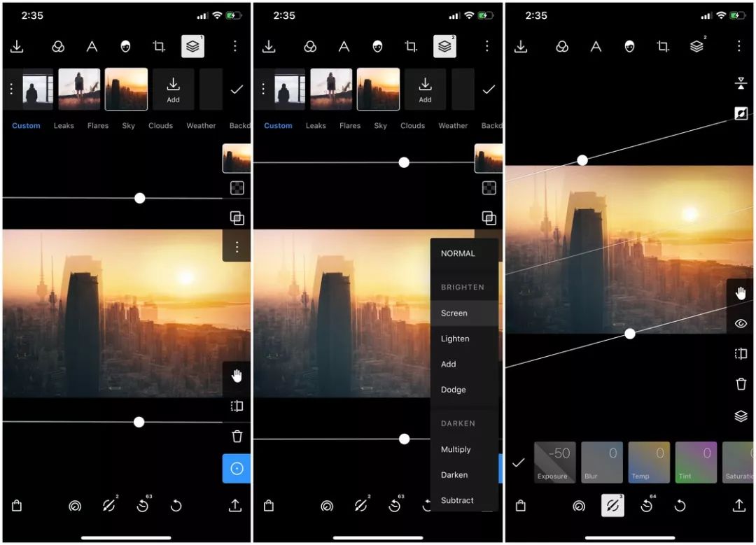Viewport: 756px width, 545px height.
Task: Click upper gradient line handle on left screen
Action: coord(140,198)
